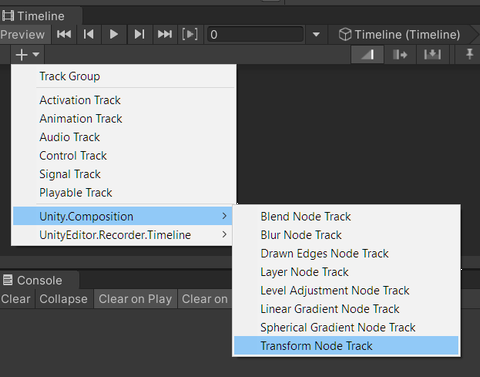Choose Layer Node Track
The height and width of the screenshot is (377, 480).
[x=346, y=272]
